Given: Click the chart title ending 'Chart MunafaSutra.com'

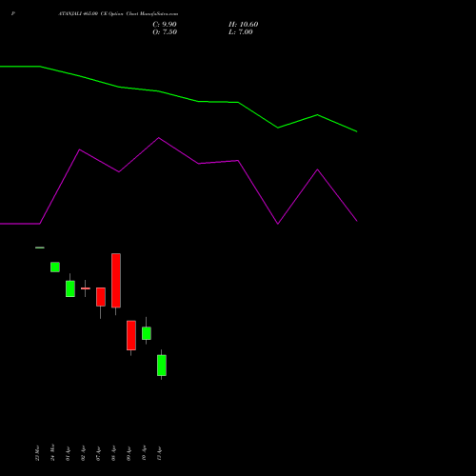Looking at the screenshot, I should 118,14.
